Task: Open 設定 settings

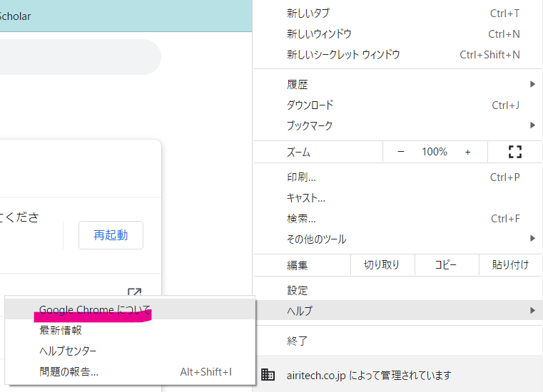Action: click(x=397, y=290)
